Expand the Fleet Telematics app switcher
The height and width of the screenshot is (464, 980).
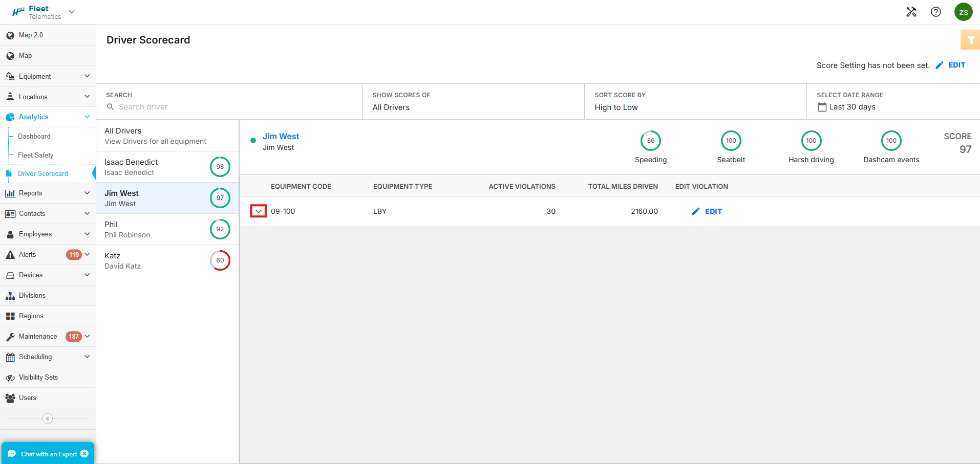(72, 12)
